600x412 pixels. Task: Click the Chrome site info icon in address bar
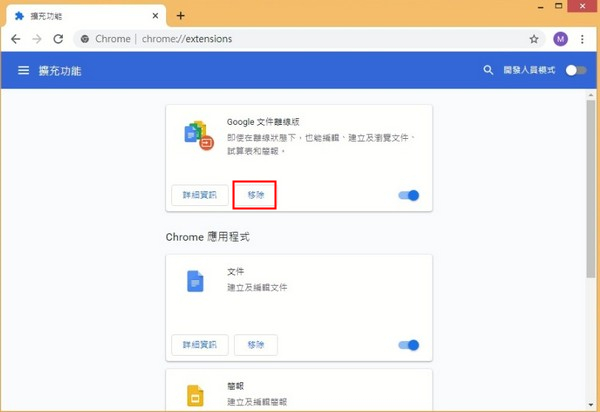(85, 39)
